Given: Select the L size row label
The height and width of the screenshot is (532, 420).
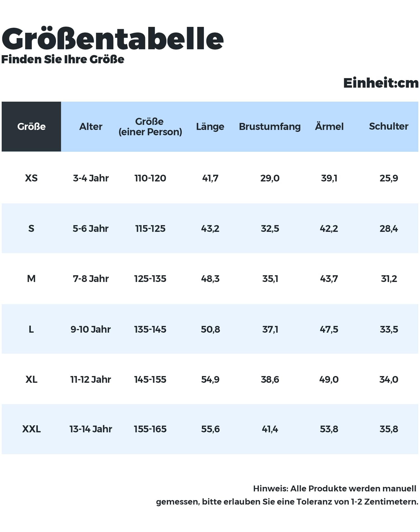Looking at the screenshot, I should click(31, 329).
